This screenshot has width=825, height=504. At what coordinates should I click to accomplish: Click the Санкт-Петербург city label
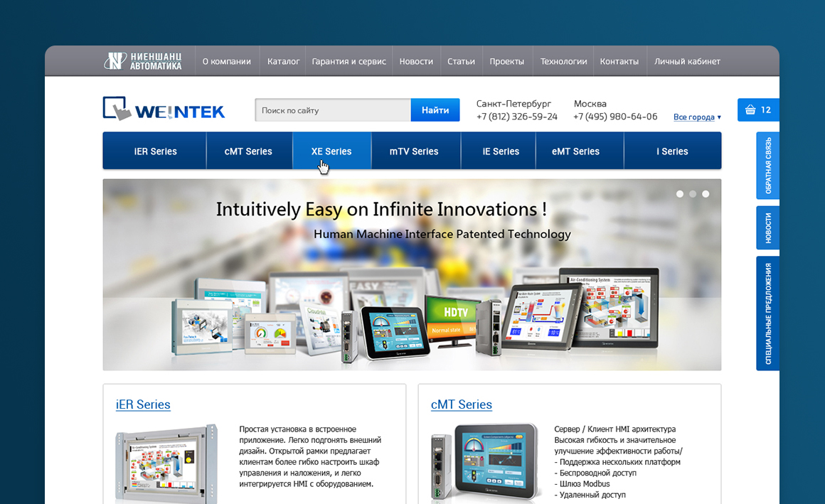(x=513, y=104)
